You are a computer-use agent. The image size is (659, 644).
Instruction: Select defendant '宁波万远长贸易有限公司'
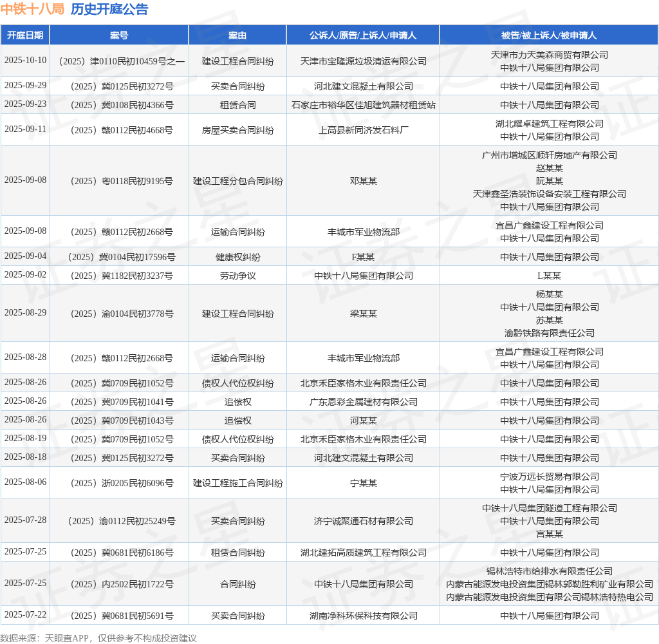(x=550, y=477)
